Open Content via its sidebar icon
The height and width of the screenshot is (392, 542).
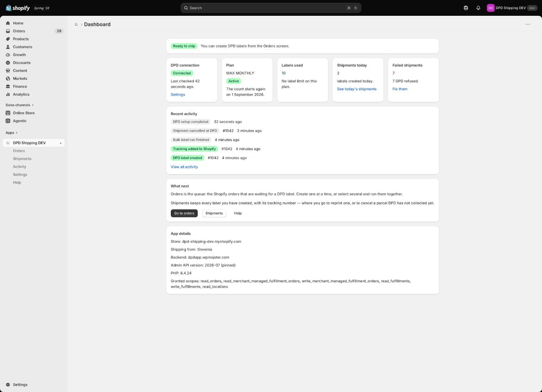pos(8,71)
